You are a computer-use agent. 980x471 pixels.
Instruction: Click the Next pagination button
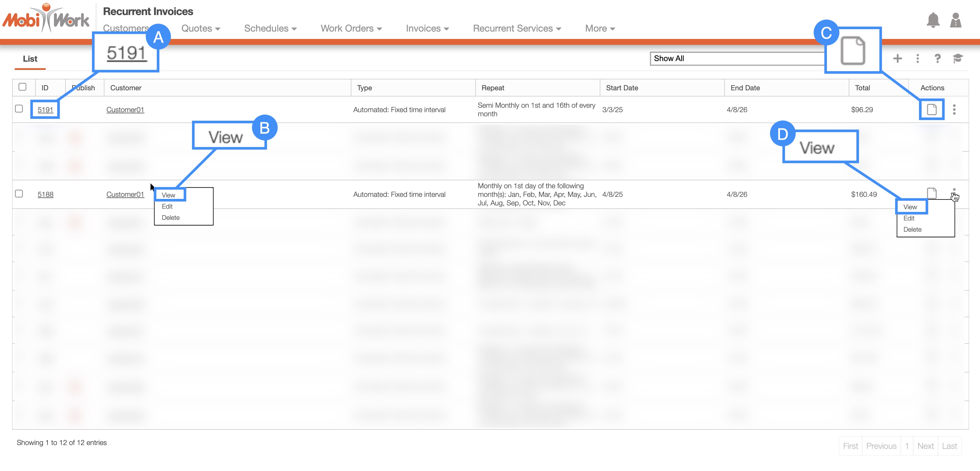pyautogui.click(x=925, y=446)
